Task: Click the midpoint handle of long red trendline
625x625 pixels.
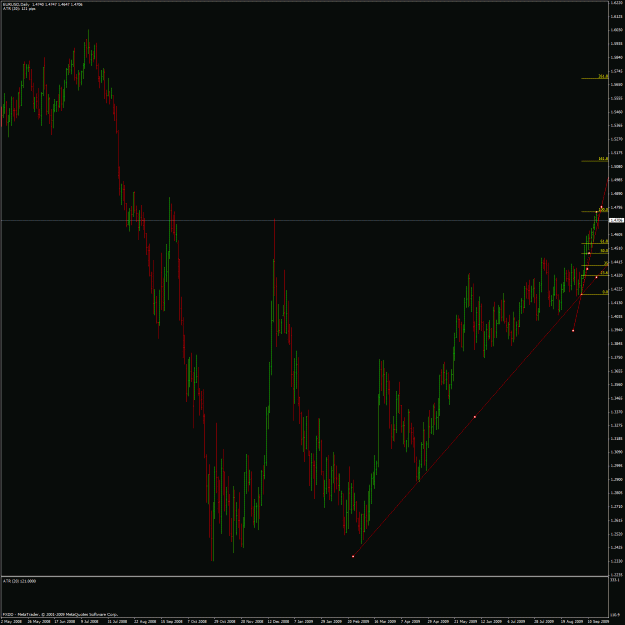Action: [x=475, y=417]
